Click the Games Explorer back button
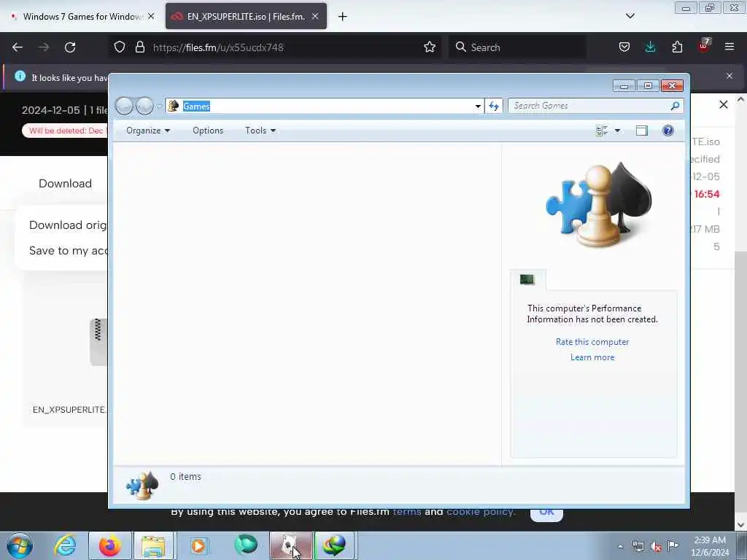The height and width of the screenshot is (560, 747). pos(124,106)
